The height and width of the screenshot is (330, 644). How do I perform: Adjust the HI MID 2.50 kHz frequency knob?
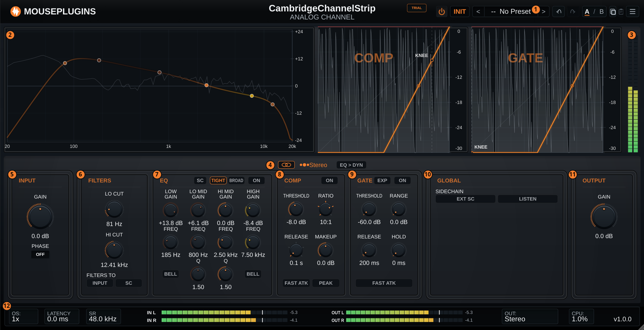(x=226, y=242)
